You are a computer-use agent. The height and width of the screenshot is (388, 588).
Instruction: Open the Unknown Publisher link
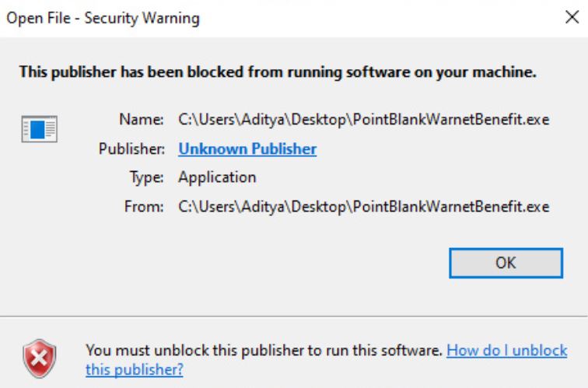[247, 149]
